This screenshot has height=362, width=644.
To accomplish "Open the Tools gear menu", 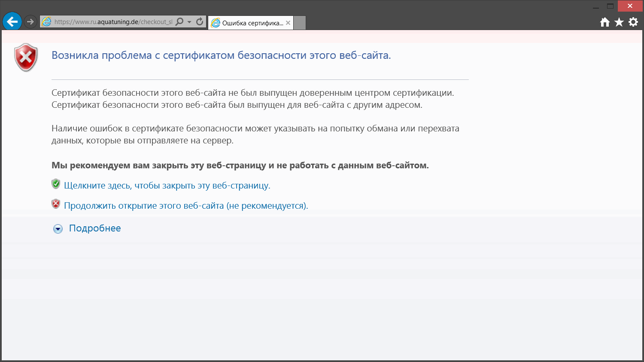I will 633,22.
